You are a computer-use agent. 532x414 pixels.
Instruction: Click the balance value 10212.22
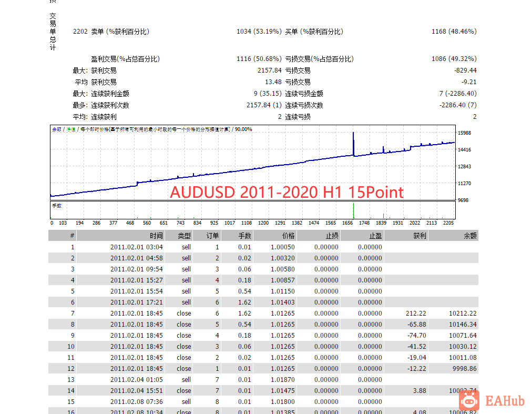[x=463, y=313]
